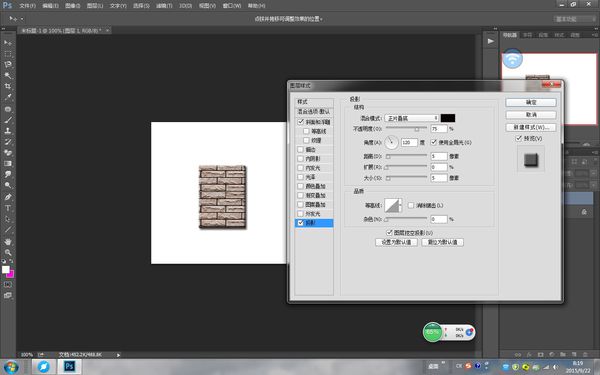Image resolution: width=600 pixels, height=375 pixels.
Task: Click the 设置为默认值 button
Action: click(x=396, y=242)
